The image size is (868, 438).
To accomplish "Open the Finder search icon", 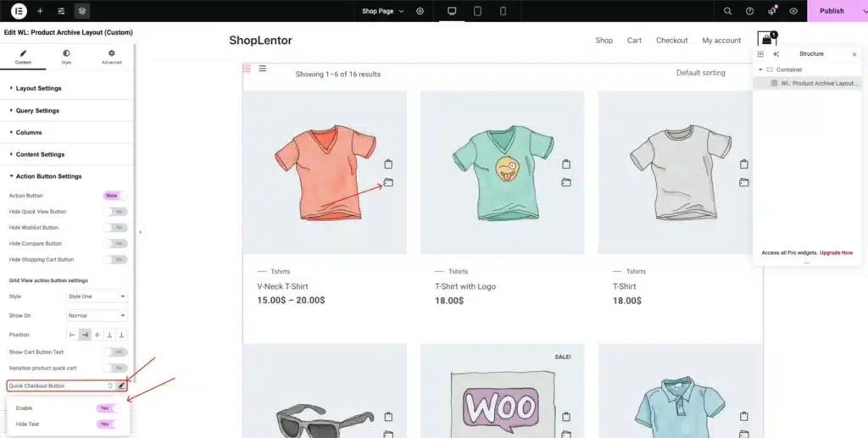I will coord(727,11).
